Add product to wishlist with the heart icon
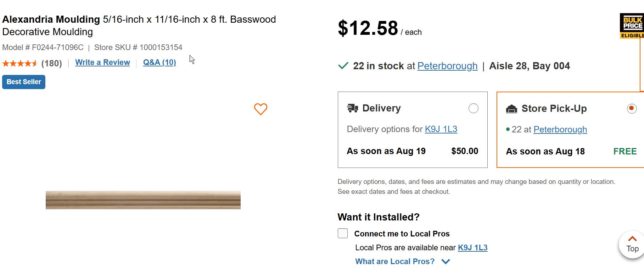The image size is (644, 273). [261, 109]
